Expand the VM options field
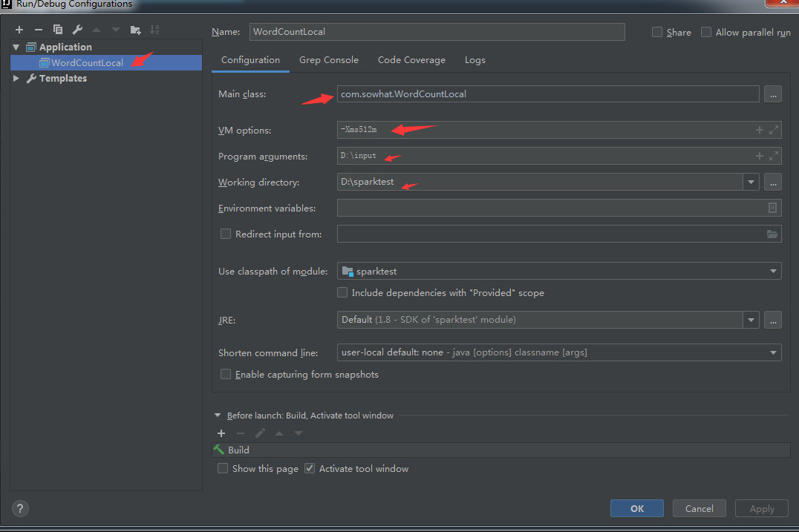799x532 pixels. coord(774,130)
